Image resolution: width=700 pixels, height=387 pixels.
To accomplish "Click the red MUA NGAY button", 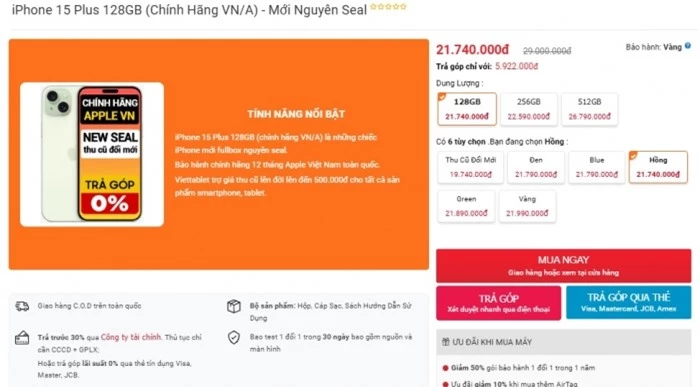I will tap(563, 266).
